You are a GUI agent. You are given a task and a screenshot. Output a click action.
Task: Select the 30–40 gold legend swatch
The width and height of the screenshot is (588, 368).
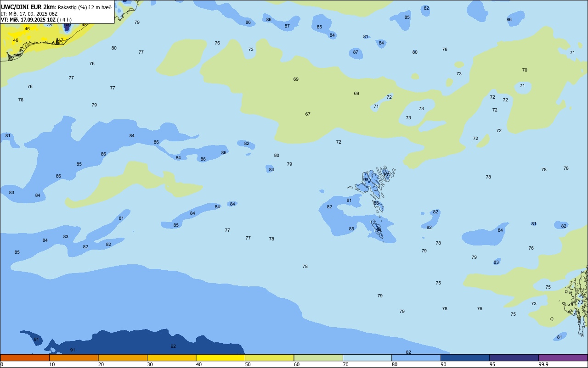point(171,357)
